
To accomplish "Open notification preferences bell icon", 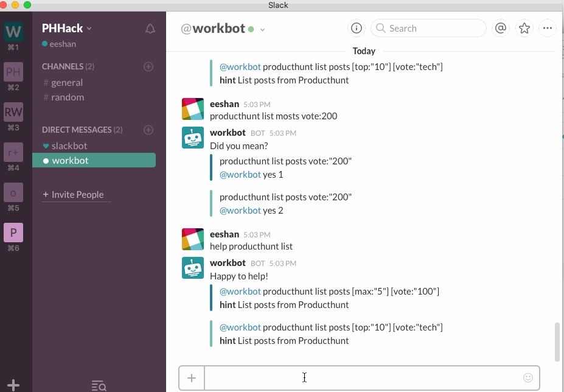I will pos(150,29).
